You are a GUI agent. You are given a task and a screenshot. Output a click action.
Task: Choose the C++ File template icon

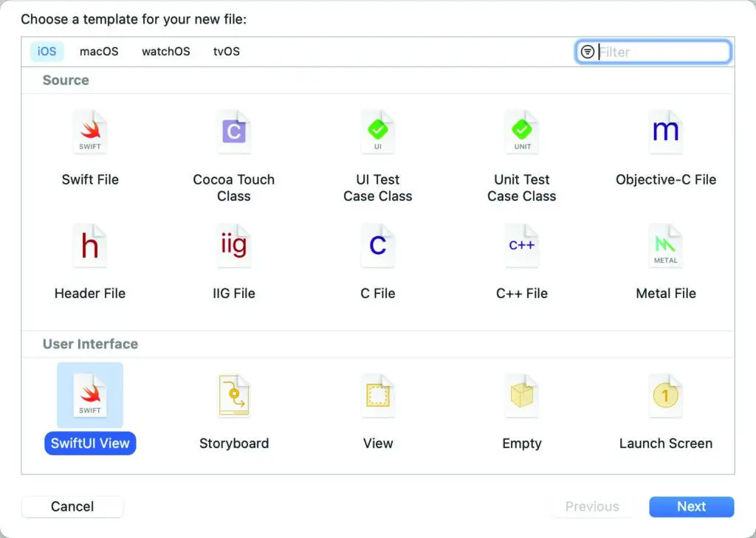(x=522, y=248)
